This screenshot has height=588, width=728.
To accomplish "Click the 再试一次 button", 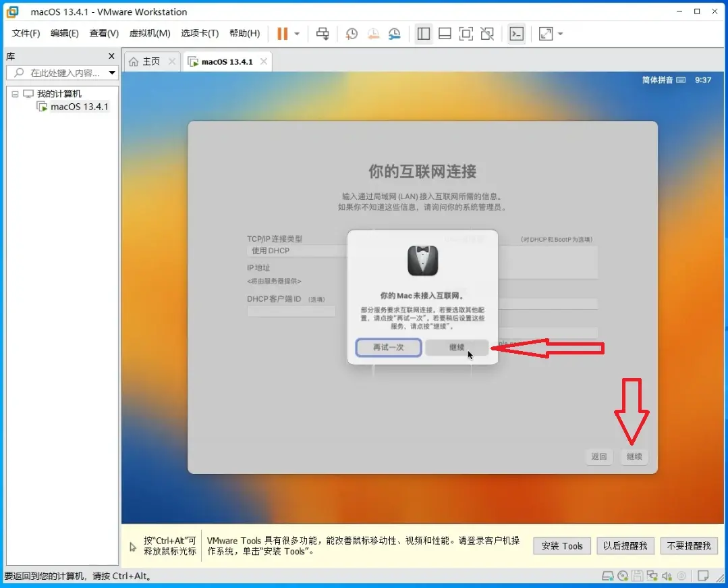I will pos(389,348).
